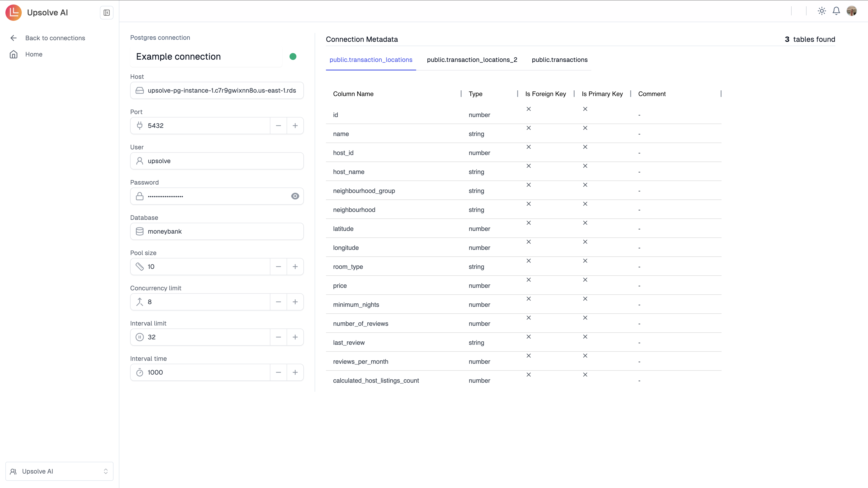Screen dimensions: 868x488
Task: Toggle light/dark theme sun icon
Action: 821,11
